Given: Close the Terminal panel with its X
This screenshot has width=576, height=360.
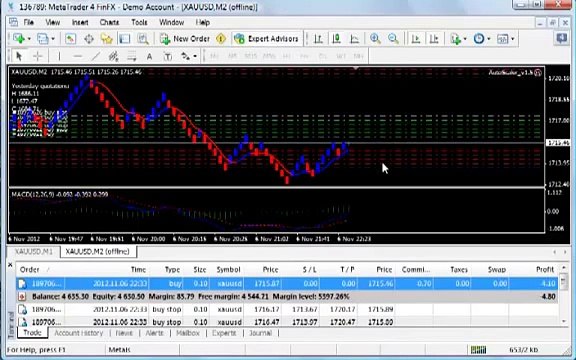Looking at the screenshot, I should point(10,264).
